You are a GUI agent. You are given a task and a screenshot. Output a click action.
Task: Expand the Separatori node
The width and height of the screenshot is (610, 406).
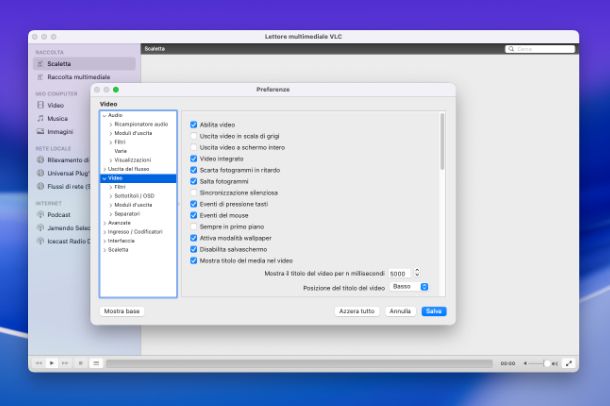[x=111, y=214]
